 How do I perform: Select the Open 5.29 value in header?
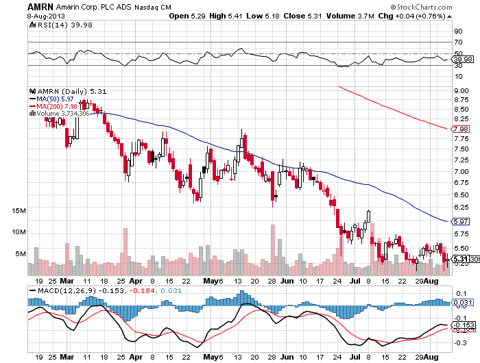click(x=187, y=16)
